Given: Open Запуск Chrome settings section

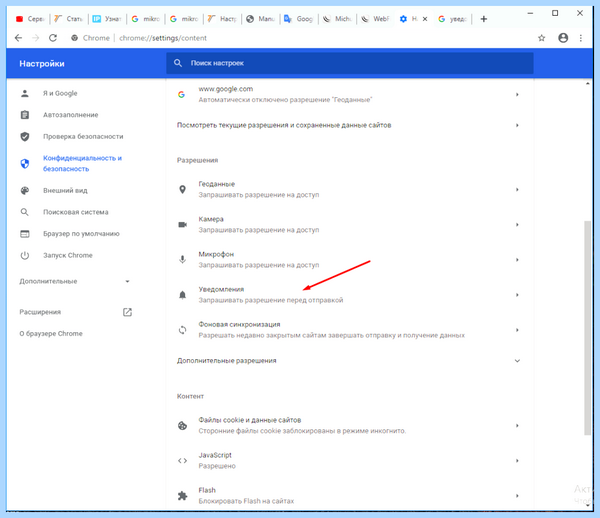Looking at the screenshot, I should (x=68, y=255).
